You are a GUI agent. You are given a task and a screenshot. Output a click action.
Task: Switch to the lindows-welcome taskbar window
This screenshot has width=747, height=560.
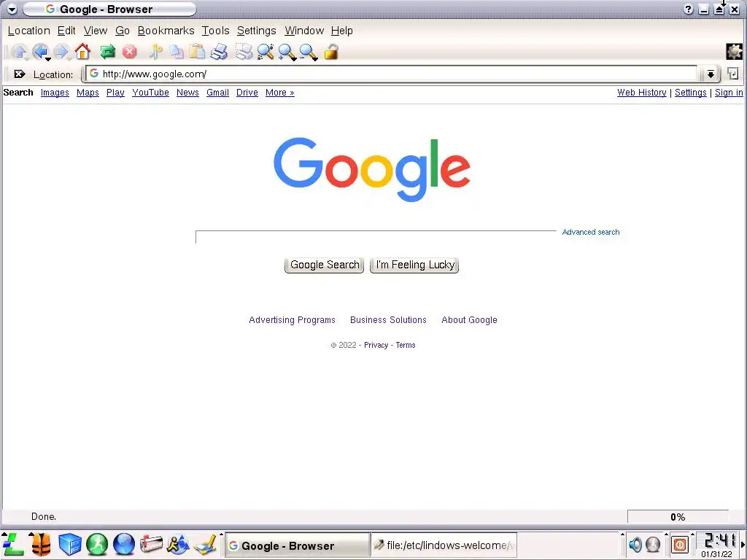point(444,545)
